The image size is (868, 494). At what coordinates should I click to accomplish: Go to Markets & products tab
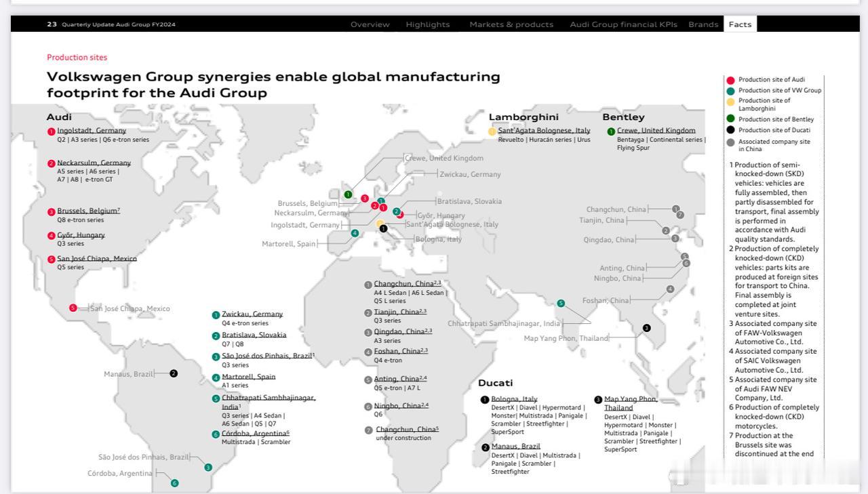click(x=511, y=24)
